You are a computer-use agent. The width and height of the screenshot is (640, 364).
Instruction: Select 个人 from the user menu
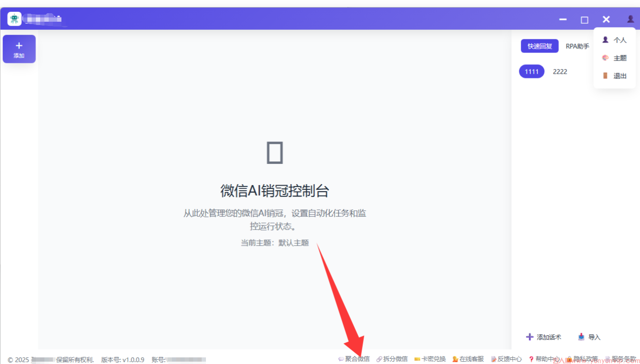614,40
